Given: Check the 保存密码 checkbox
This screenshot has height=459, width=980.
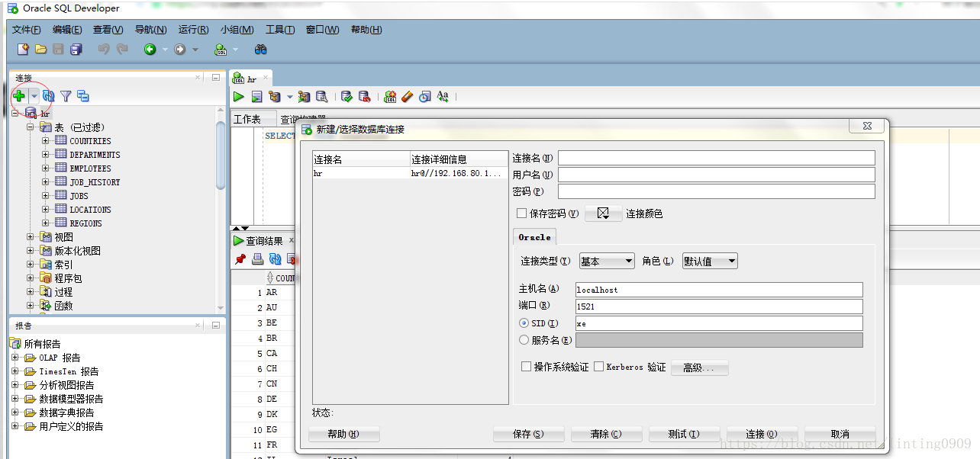Looking at the screenshot, I should [x=522, y=213].
